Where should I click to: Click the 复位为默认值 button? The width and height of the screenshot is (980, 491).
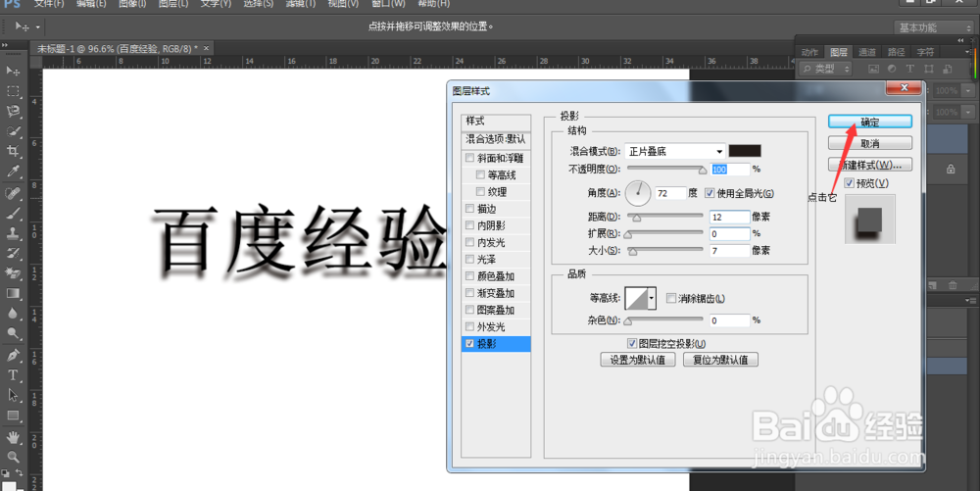pos(720,360)
